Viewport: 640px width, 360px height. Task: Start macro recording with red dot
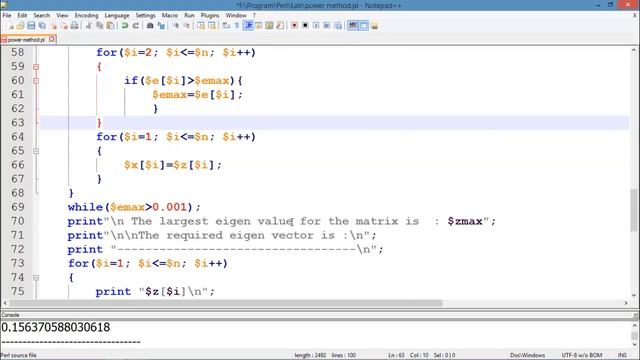tap(294, 26)
